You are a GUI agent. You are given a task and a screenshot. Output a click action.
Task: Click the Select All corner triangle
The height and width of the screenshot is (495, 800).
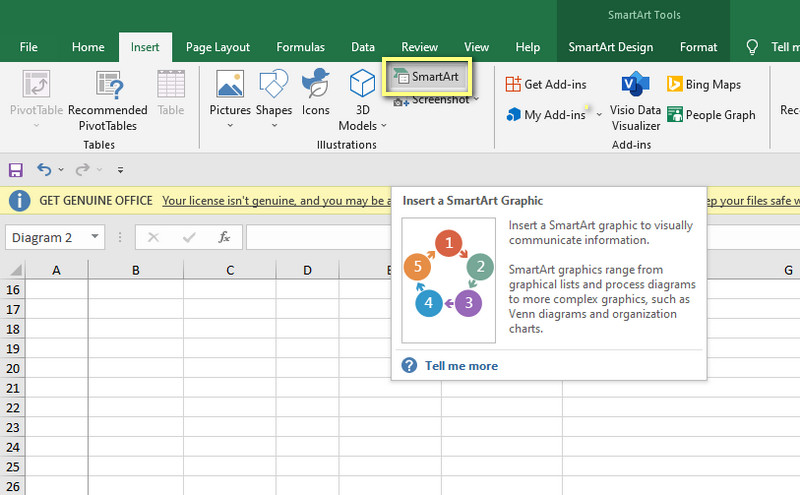(x=16, y=269)
